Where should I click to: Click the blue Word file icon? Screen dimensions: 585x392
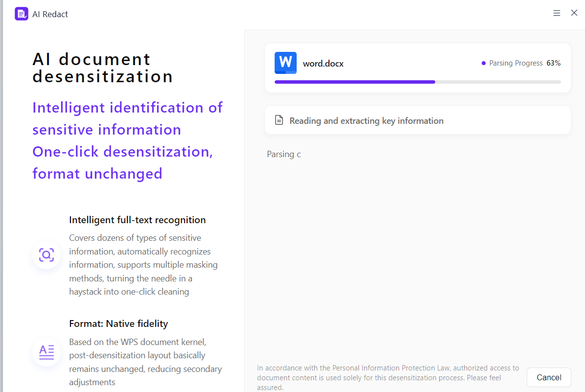coord(285,63)
